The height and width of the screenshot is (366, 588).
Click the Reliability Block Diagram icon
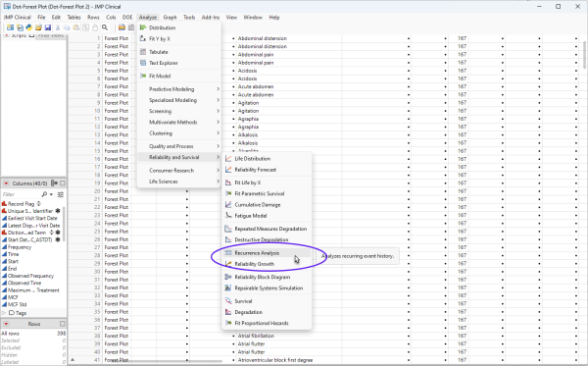point(228,277)
